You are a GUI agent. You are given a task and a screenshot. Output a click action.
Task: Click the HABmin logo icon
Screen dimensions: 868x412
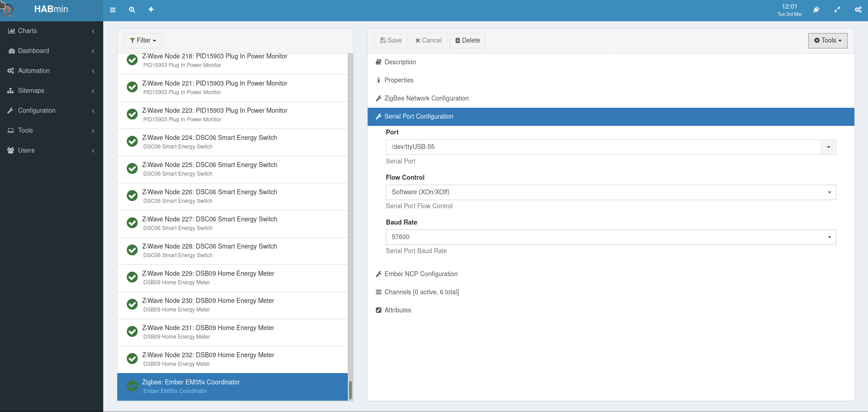8,9
